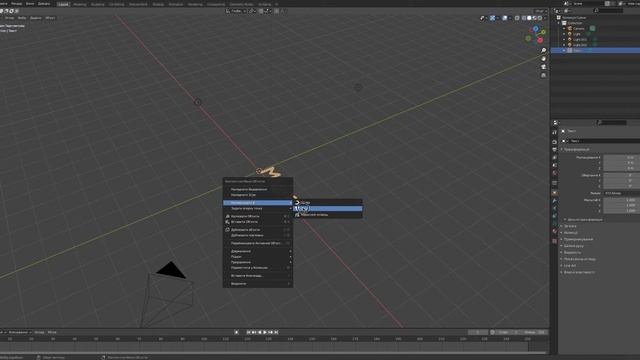This screenshot has width=640, height=360.
Task: Click the Scale Z value field
Action: pos(622,211)
